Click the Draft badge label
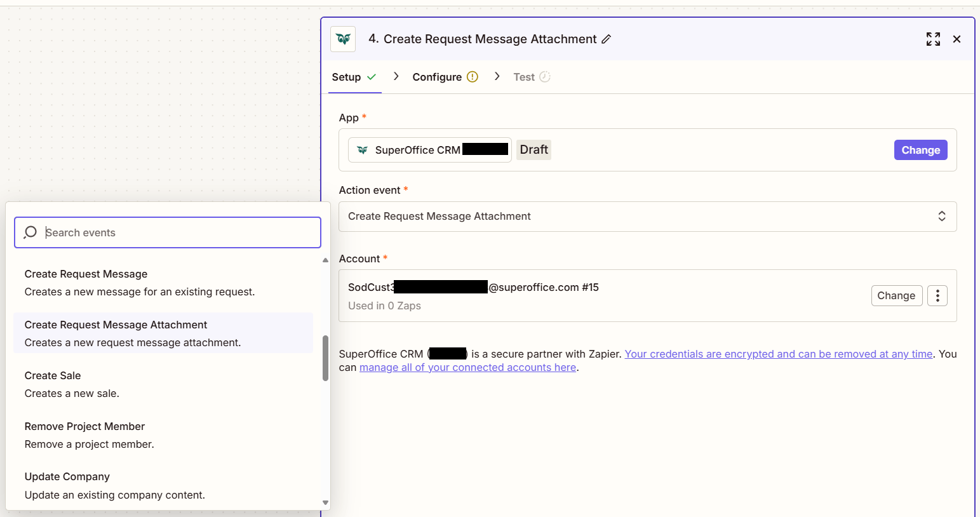980x517 pixels. [x=534, y=149]
